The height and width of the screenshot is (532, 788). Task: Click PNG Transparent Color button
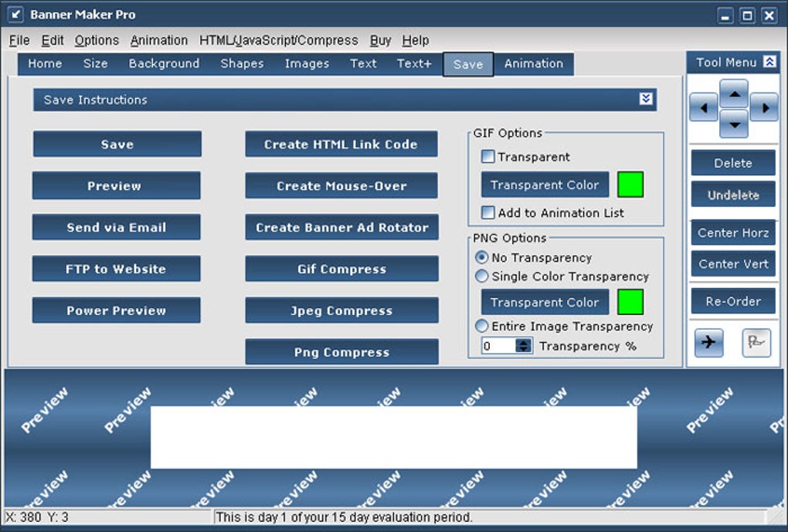pyautogui.click(x=545, y=302)
